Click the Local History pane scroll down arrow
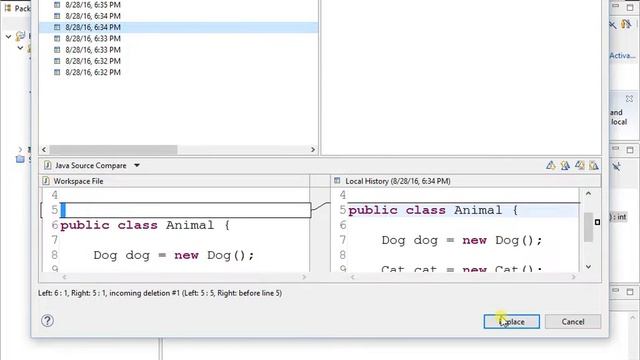Viewport: 640px width, 360px height. 588,267
